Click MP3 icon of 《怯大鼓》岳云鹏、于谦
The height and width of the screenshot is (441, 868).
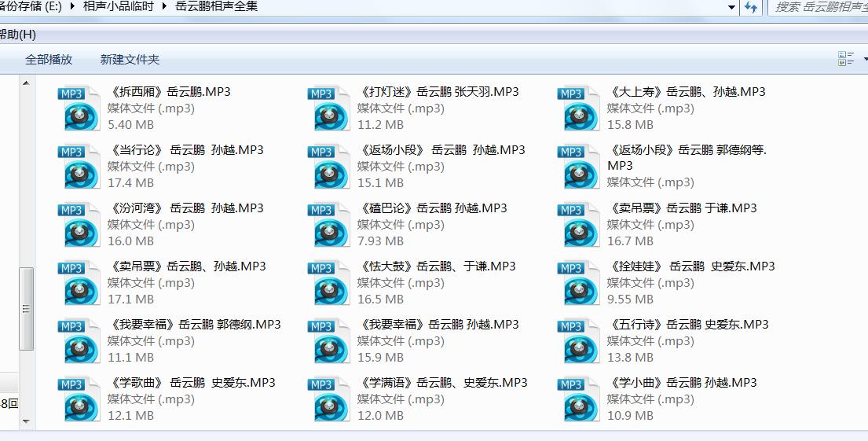[x=328, y=282]
